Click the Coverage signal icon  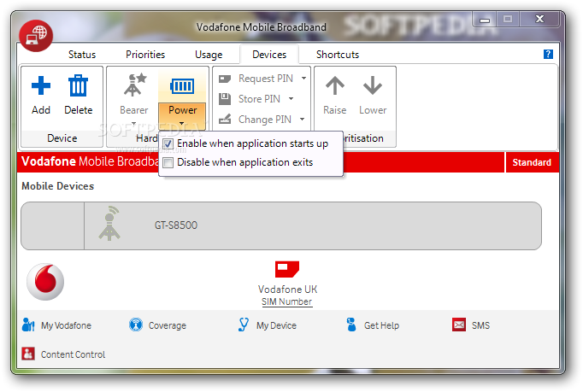[x=136, y=325]
